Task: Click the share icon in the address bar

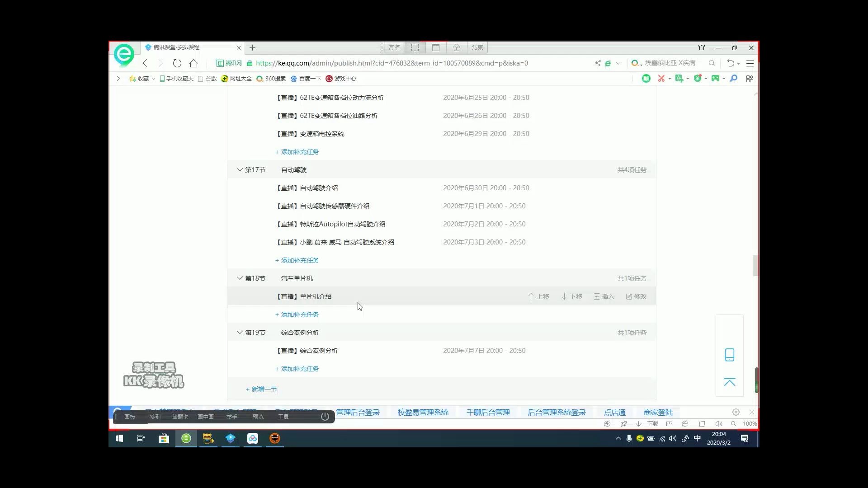Action: [x=598, y=63]
